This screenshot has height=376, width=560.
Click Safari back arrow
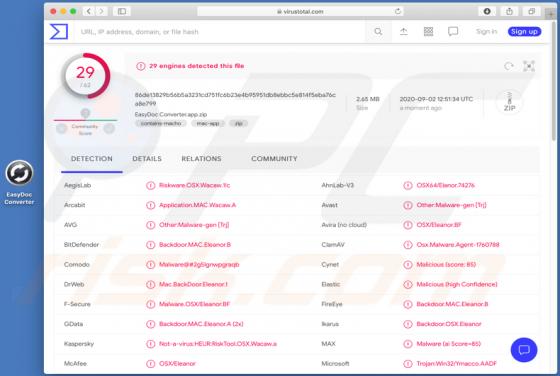point(89,11)
